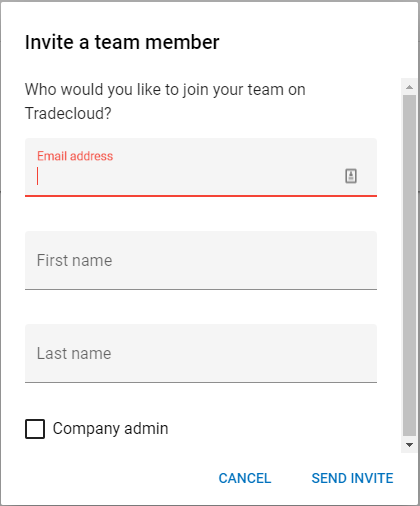Send the invite with SEND INVITE
This screenshot has width=420, height=506.
pyautogui.click(x=352, y=478)
